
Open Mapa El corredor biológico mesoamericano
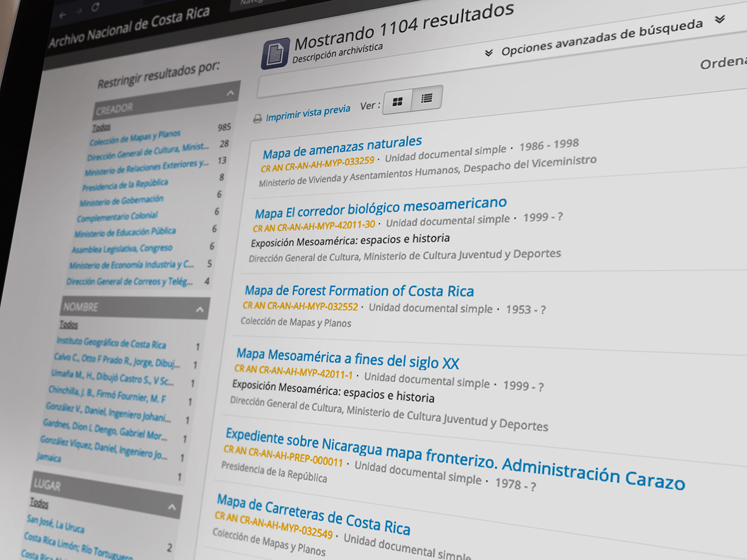pos(380,208)
